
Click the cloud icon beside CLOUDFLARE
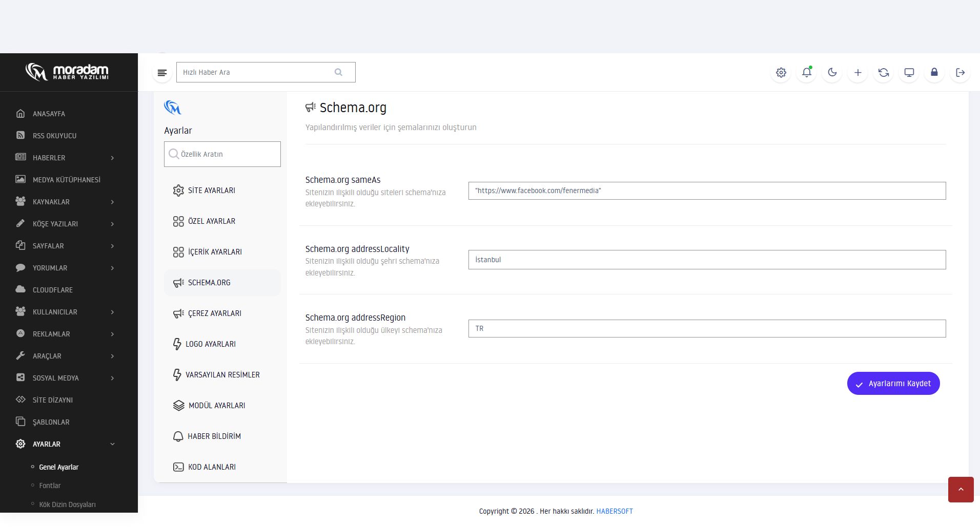click(x=21, y=289)
